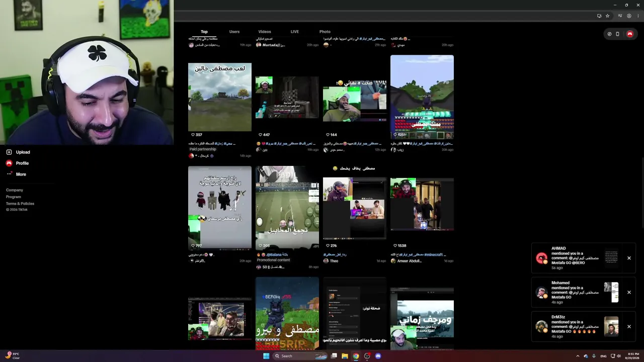Open the Minecraft video with 1251 likes

[422, 97]
